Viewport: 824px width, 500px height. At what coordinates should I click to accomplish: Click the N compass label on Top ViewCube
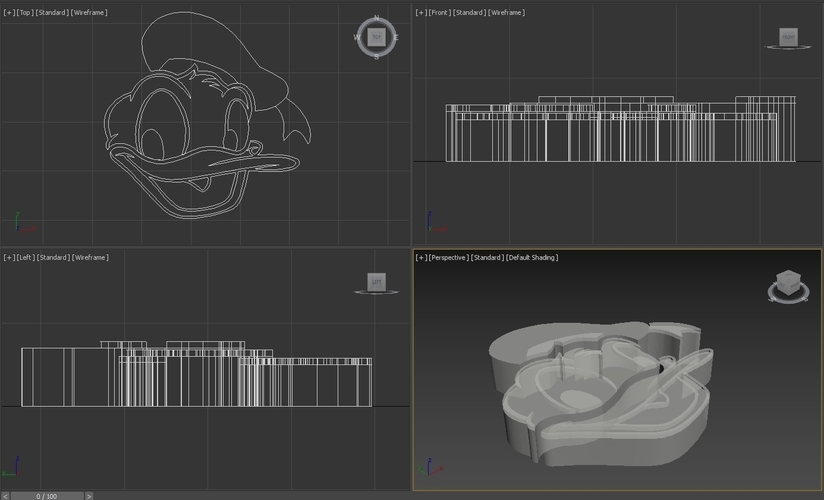click(x=376, y=18)
